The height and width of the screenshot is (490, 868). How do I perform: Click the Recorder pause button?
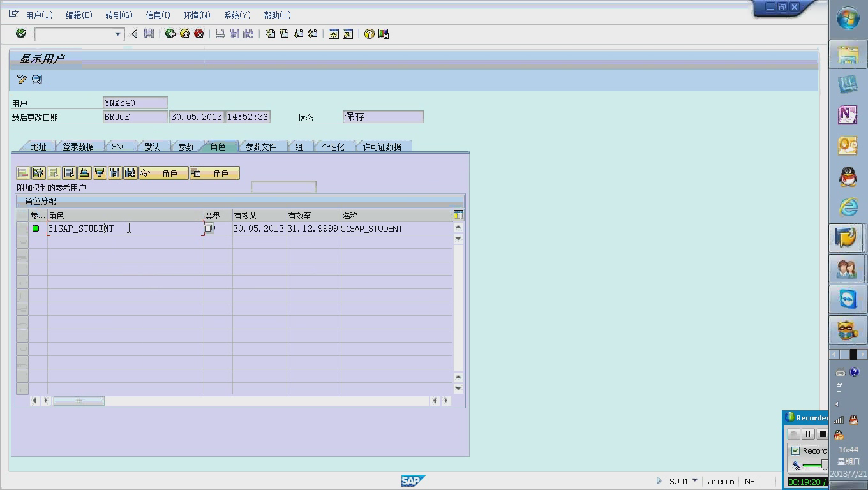click(x=808, y=434)
